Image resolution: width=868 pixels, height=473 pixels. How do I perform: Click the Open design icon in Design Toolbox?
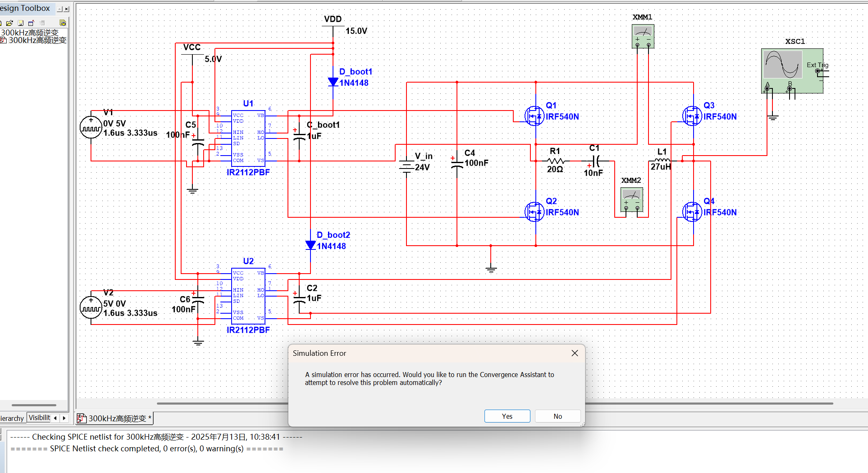[x=9, y=23]
